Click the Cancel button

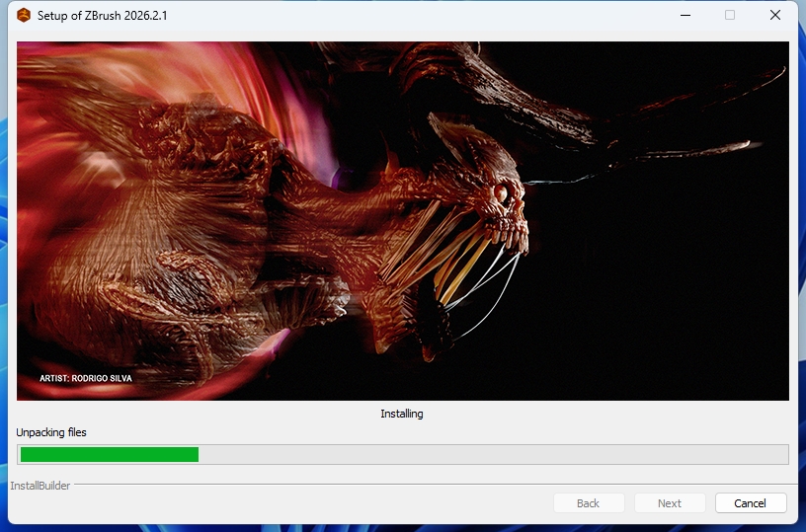(x=751, y=503)
